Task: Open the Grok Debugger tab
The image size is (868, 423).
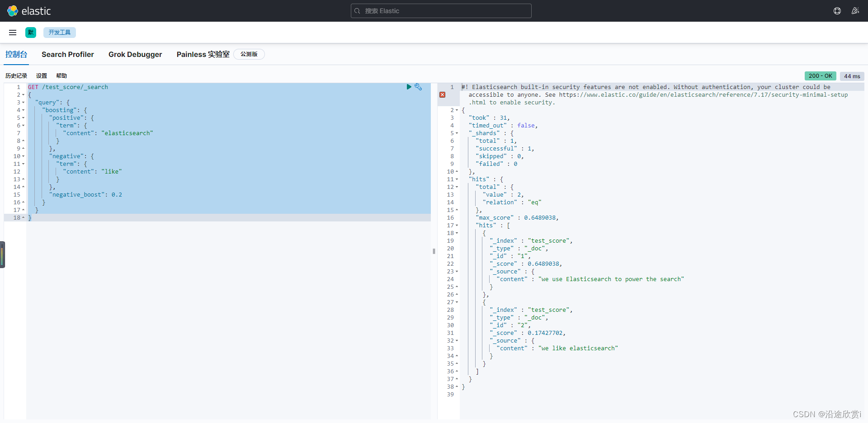Action: pos(135,54)
